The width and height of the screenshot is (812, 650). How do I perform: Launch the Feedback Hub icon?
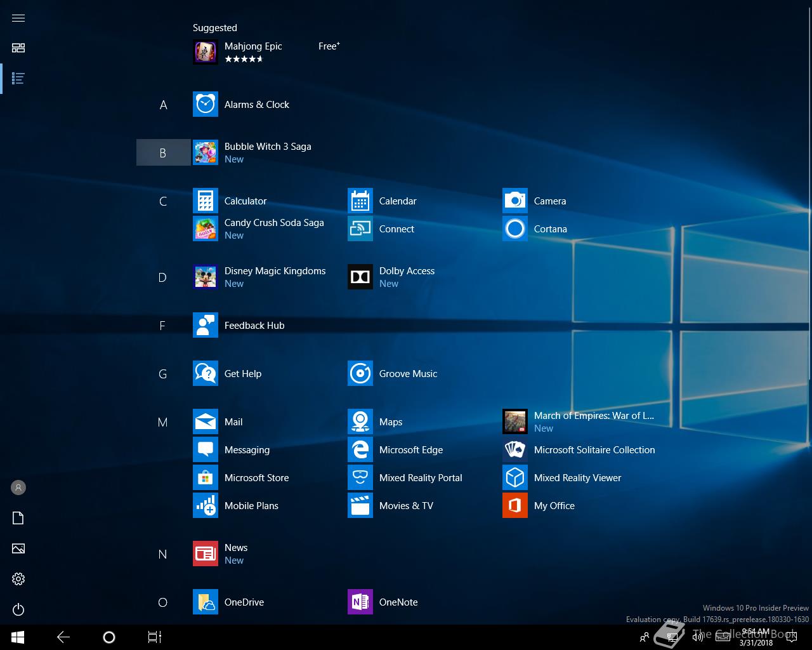(x=206, y=325)
